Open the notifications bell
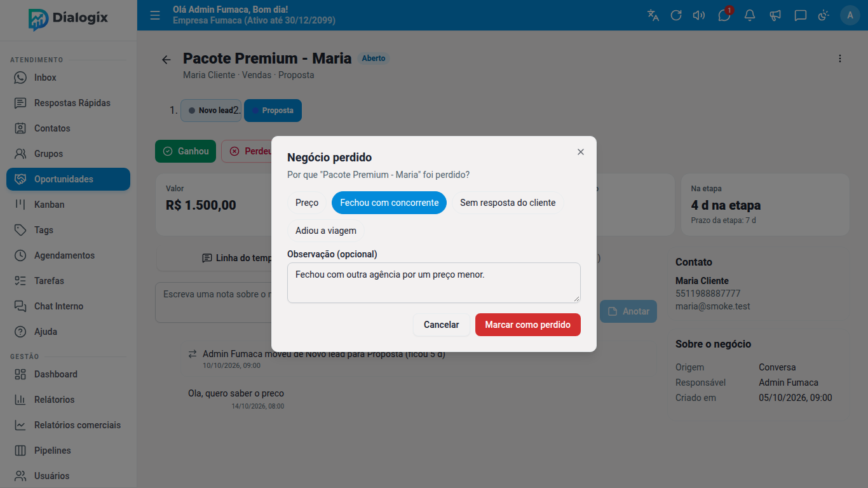Screen dimensions: 868x488 750,15
